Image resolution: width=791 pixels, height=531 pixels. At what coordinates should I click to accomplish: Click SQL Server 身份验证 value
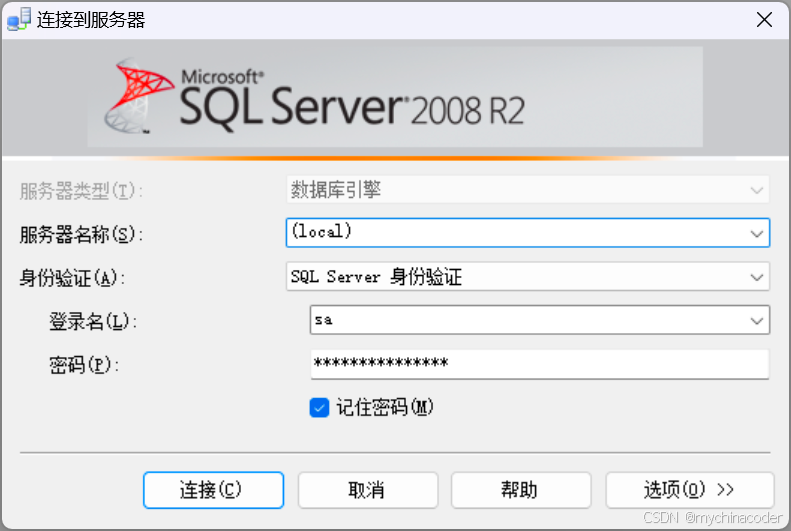coord(376,277)
